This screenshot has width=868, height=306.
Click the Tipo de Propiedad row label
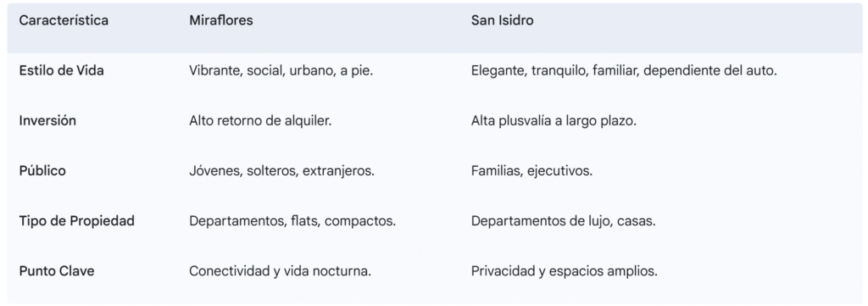pyautogui.click(x=77, y=220)
